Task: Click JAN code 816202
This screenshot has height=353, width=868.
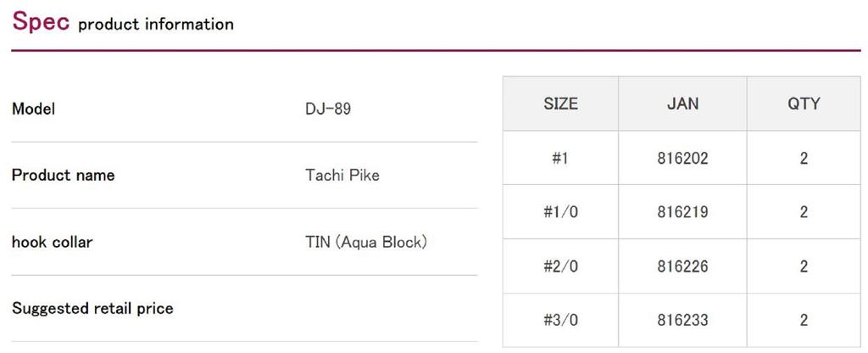Action: click(x=682, y=158)
